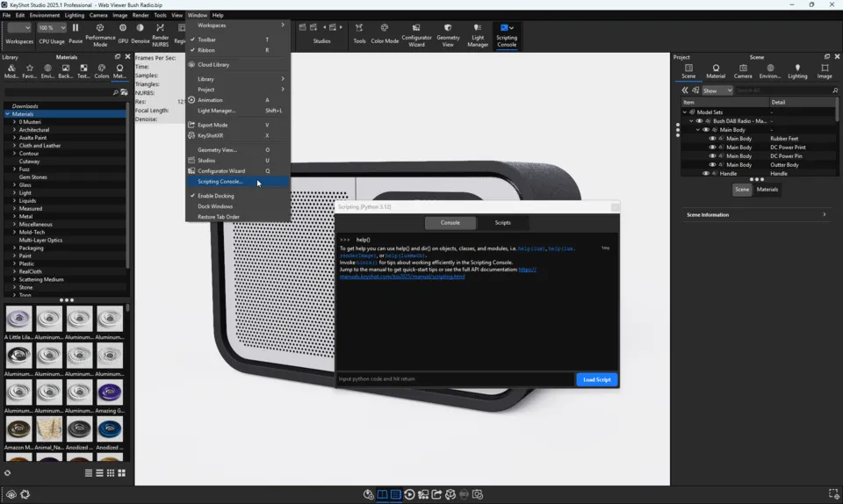Switch to Project Lighting tab icon
Viewport: 843px width, 504px height.
click(797, 71)
